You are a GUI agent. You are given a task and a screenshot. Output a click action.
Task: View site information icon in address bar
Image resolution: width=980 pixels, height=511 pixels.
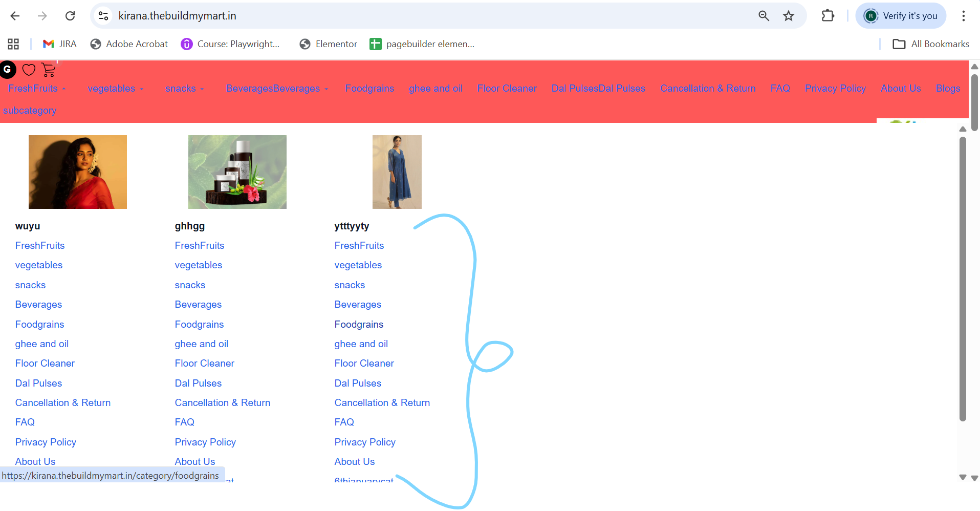pos(103,16)
